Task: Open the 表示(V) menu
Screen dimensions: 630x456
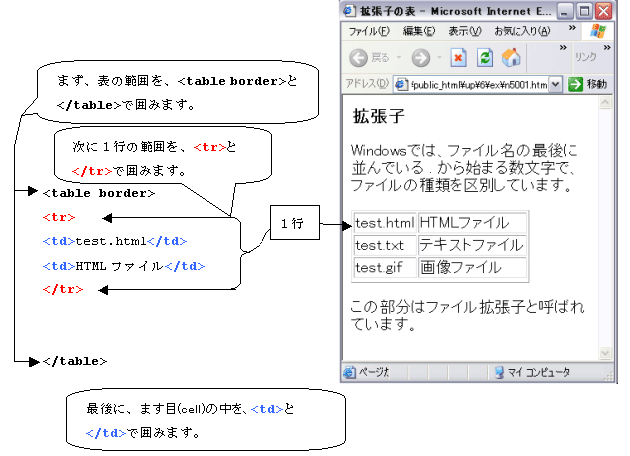Action: [x=465, y=31]
